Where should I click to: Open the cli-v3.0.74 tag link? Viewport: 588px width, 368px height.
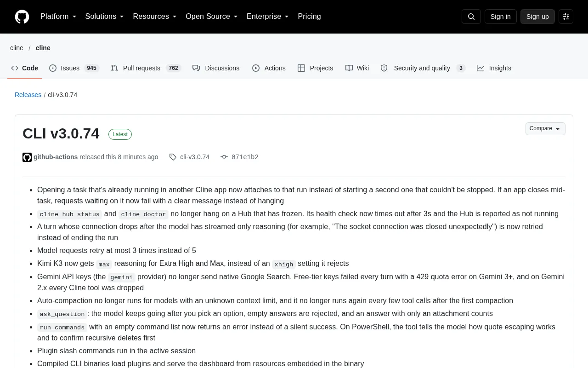coord(195,157)
